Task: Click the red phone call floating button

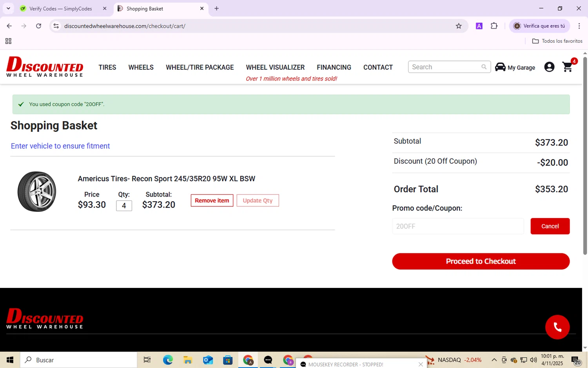Action: point(557,327)
